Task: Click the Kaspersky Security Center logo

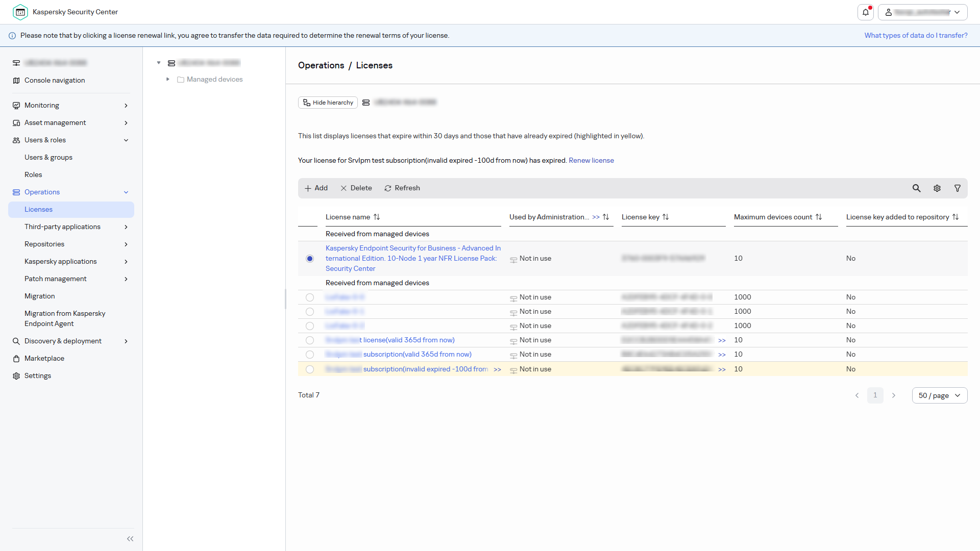Action: (20, 12)
